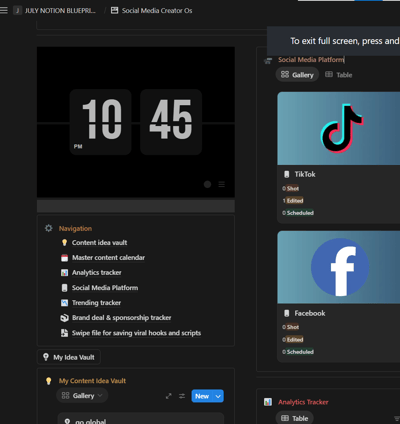Click the lightbulb icon beside Content idea vault
This screenshot has height=424, width=400.
pyautogui.click(x=64, y=243)
